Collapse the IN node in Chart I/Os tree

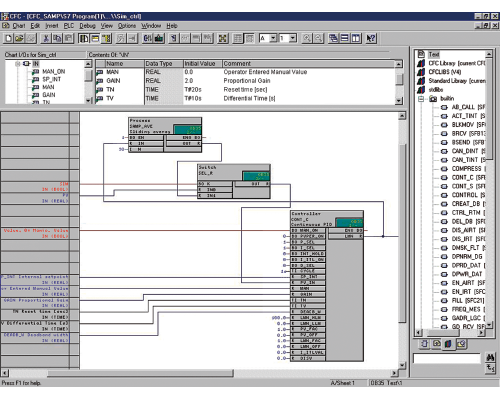18,64
